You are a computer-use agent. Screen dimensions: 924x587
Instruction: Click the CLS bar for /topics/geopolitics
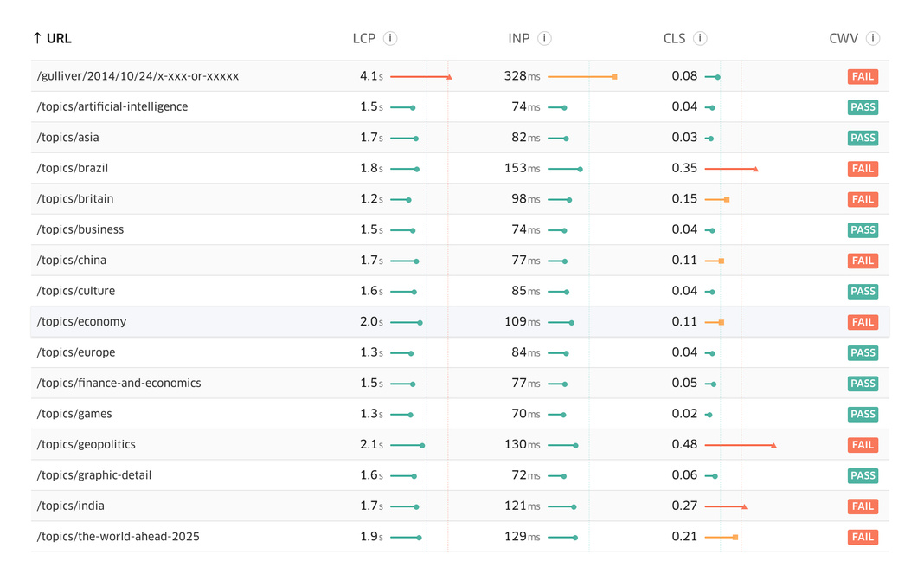[x=740, y=445]
